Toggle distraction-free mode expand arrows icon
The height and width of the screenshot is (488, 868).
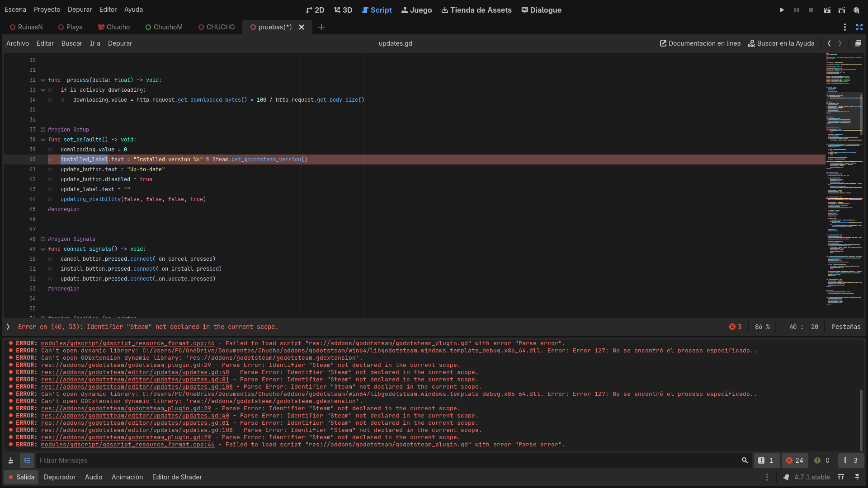pos(859,27)
